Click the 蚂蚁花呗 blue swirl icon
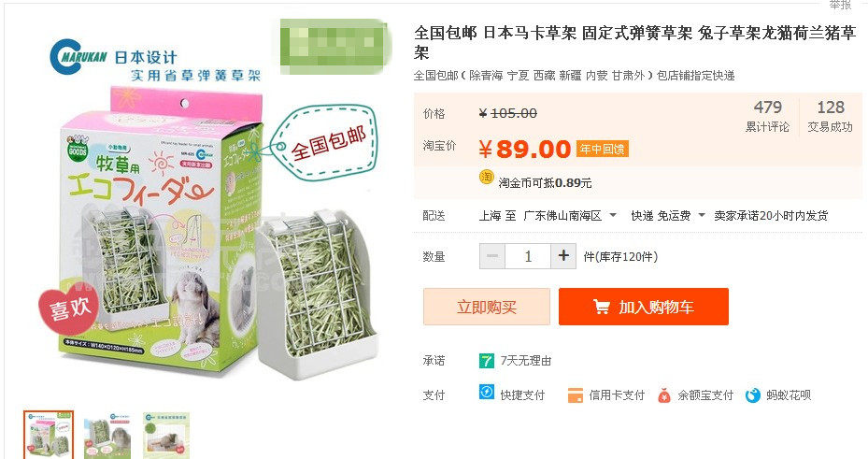Image resolution: width=868 pixels, height=459 pixels. 753,395
